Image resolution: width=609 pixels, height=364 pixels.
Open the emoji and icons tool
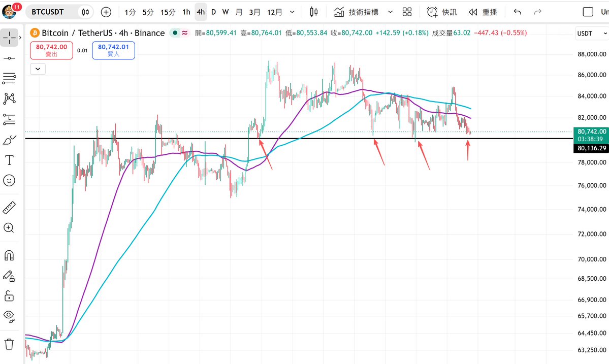pyautogui.click(x=9, y=180)
